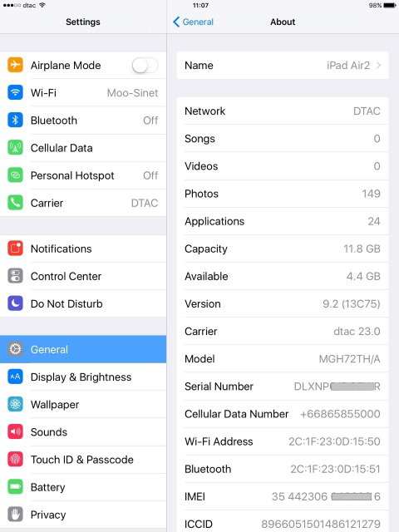The width and height of the screenshot is (399, 532).
Task: Tap the Cellular Data antenna icon
Action: tap(15, 148)
